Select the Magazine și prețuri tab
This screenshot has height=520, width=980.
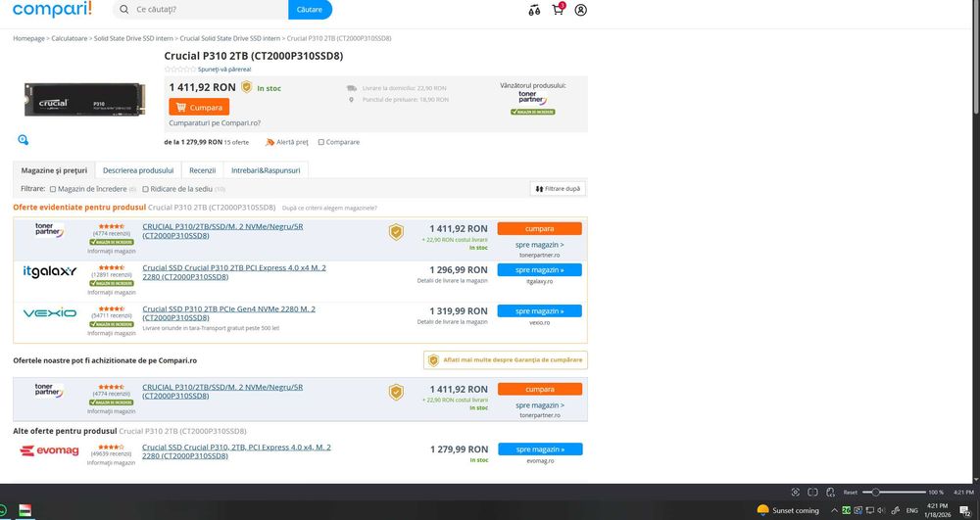pyautogui.click(x=54, y=170)
